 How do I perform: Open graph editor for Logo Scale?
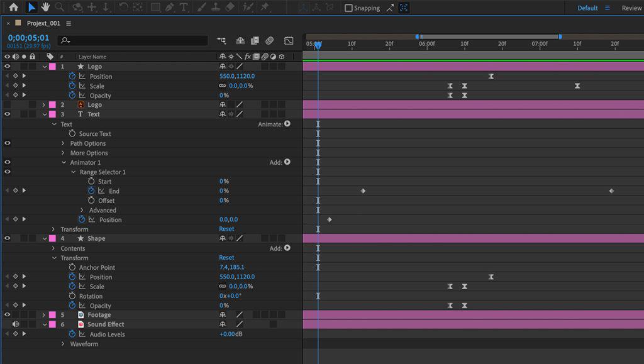[82, 86]
